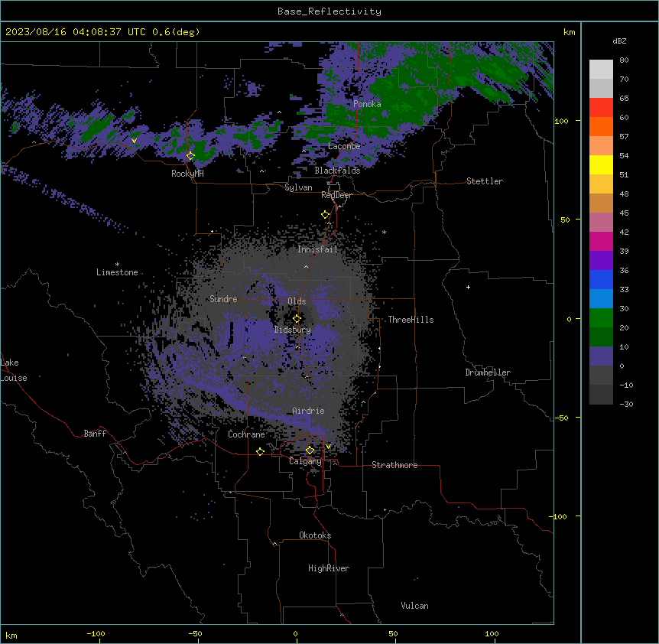Viewport: 659px width, 644px height.
Task: Click the Lacombe label
Action: (x=344, y=146)
